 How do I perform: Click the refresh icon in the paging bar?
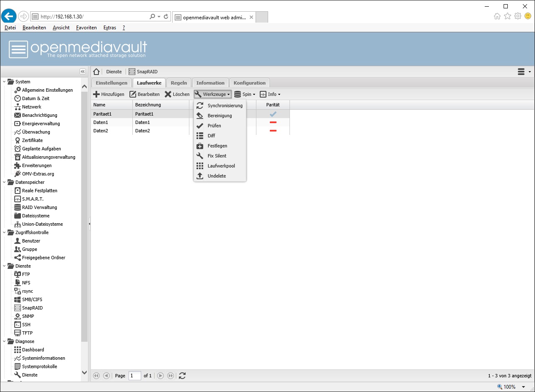(182, 376)
